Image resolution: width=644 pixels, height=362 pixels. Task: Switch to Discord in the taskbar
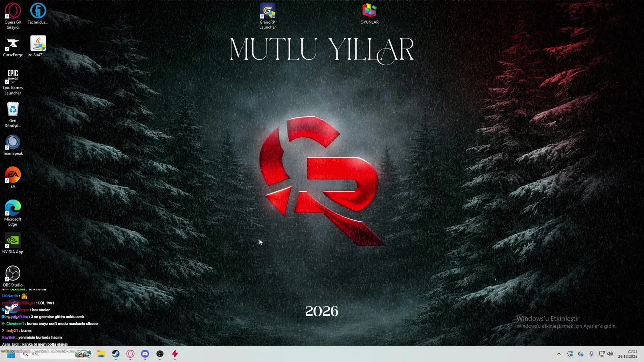145,354
